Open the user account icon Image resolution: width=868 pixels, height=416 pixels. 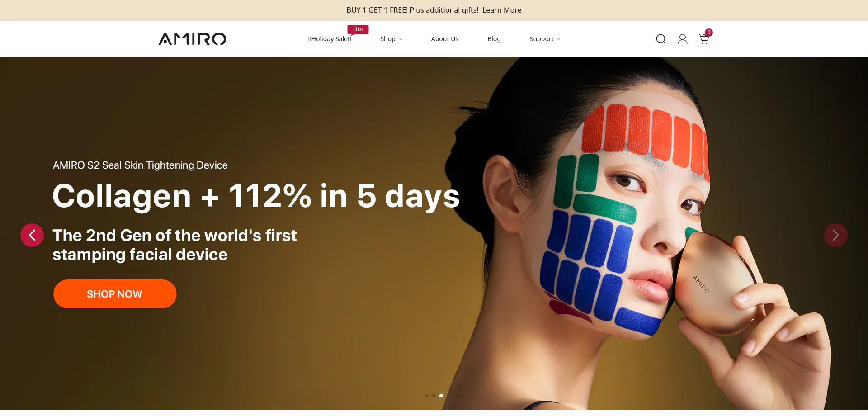point(683,39)
